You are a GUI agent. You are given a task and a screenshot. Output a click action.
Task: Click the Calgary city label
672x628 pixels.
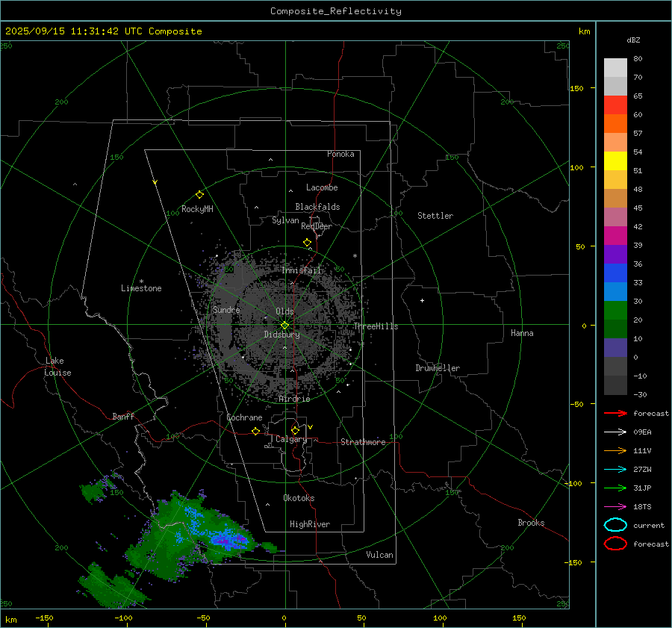[x=291, y=439]
